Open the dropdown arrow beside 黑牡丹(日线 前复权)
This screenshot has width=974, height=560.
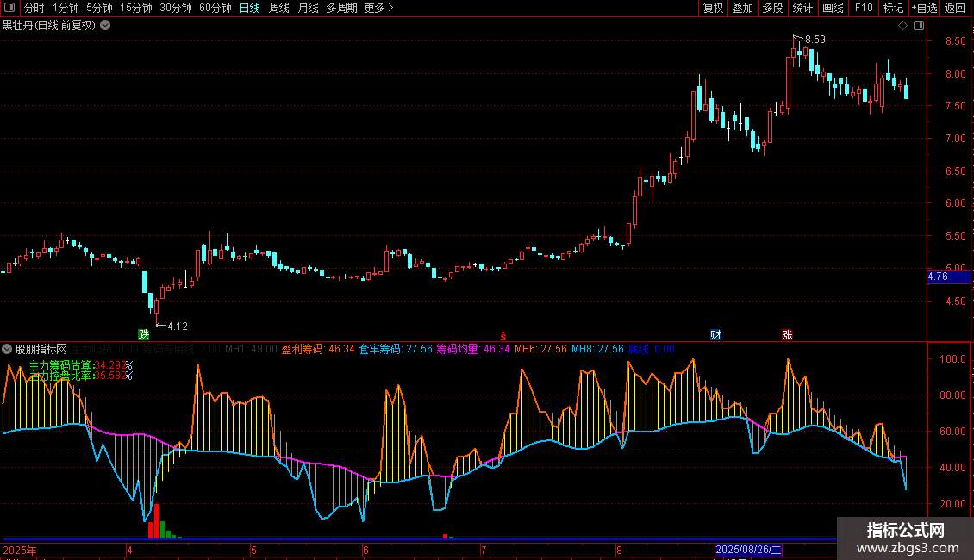(105, 25)
